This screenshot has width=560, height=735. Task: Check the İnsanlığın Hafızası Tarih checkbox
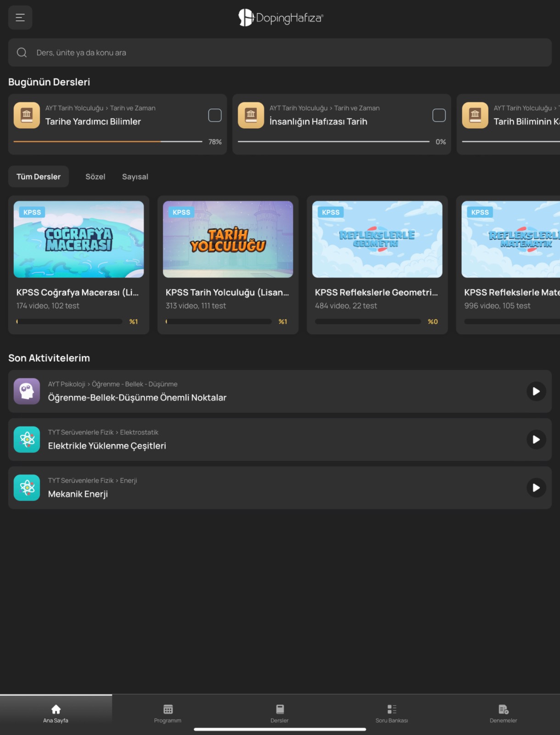point(439,115)
